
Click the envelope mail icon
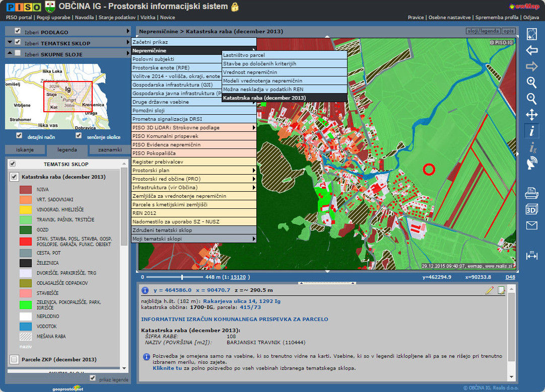coord(531,225)
